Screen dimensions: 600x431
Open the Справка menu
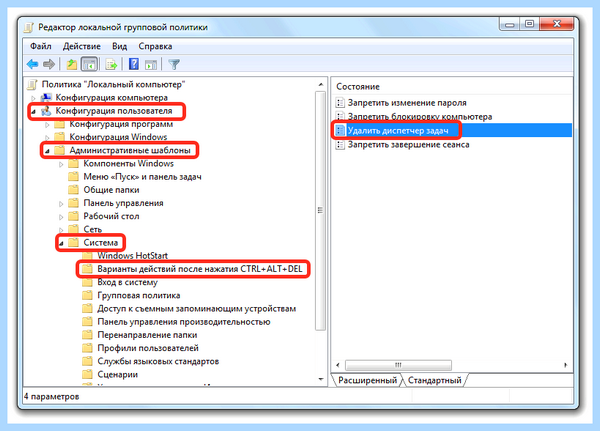(x=155, y=46)
